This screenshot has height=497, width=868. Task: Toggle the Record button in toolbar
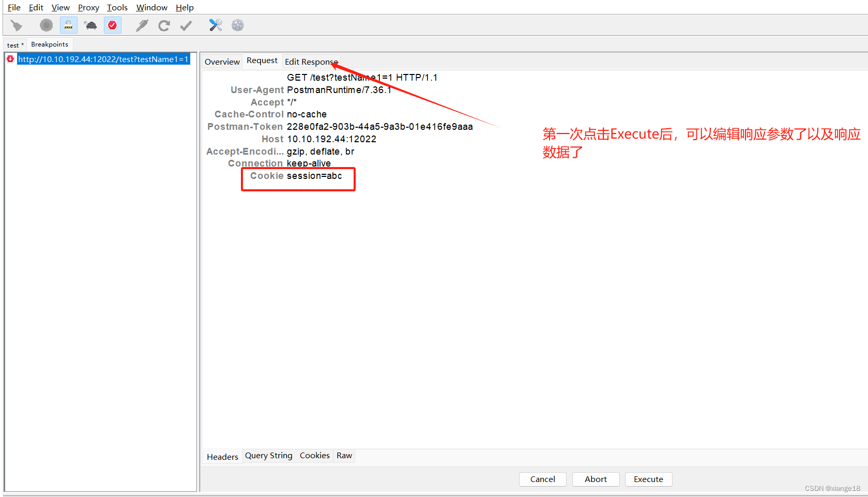[x=47, y=25]
